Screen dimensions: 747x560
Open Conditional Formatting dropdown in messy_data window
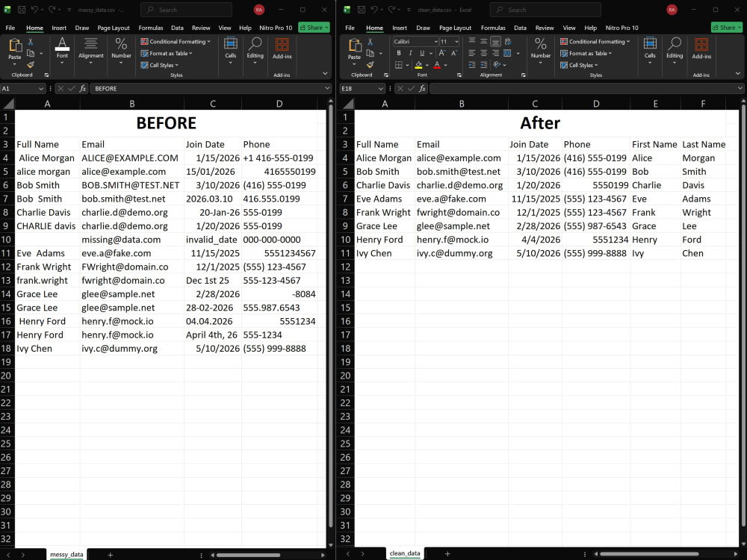coord(176,41)
